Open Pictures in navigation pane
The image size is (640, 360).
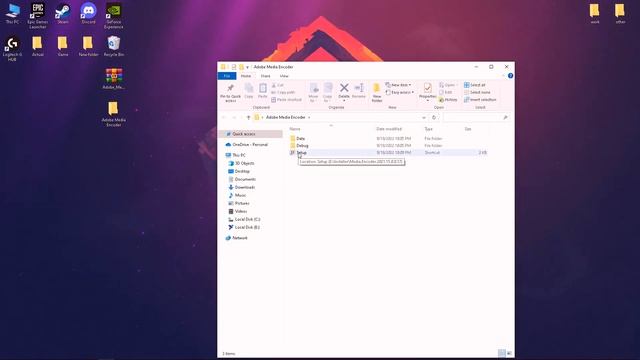242,203
